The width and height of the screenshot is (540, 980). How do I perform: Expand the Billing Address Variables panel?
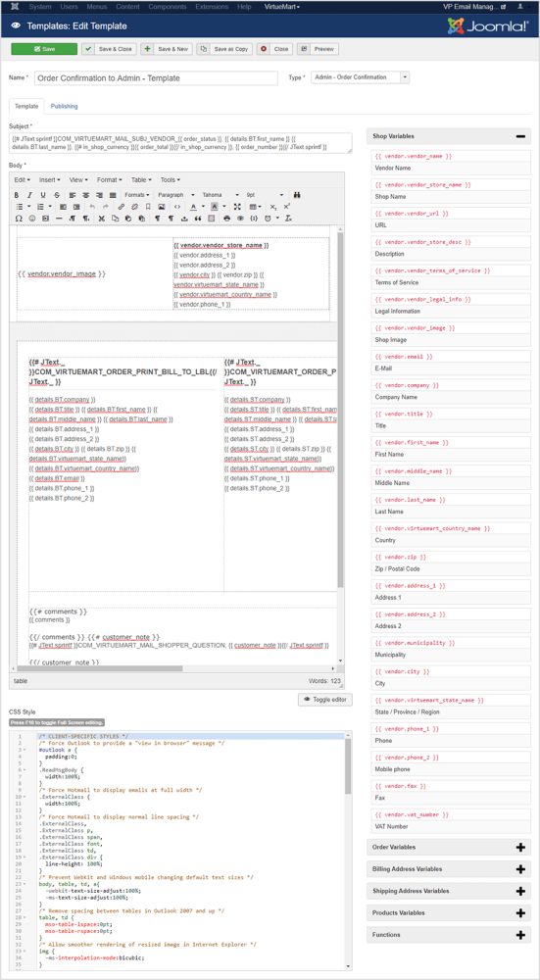520,868
